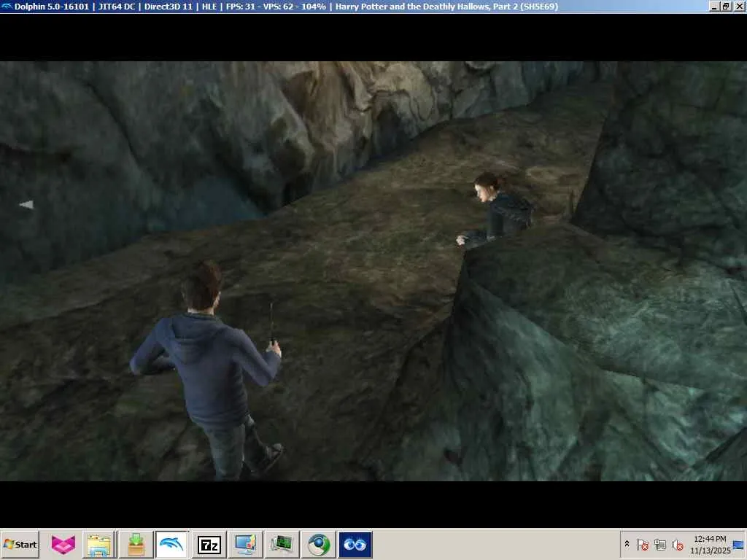
Task: Open the Windows Start menu
Action: (x=20, y=544)
